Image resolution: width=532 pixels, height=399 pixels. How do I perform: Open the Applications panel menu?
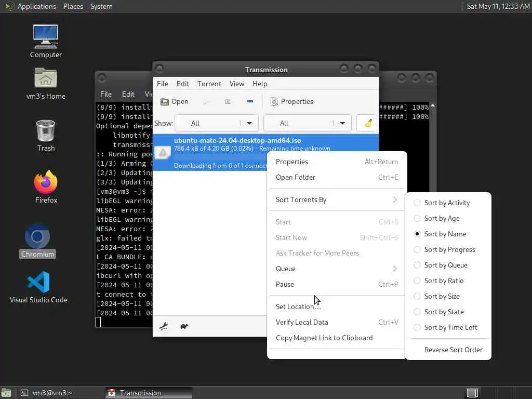point(37,6)
